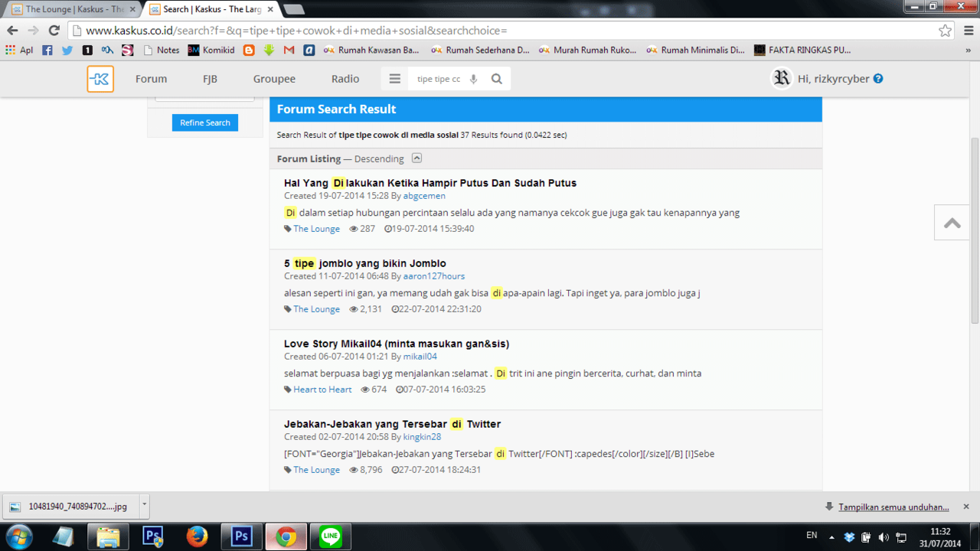Screen dimensions: 980x551
Task: Open downloaded file 10481940_740894702....jpg
Action: (70, 507)
